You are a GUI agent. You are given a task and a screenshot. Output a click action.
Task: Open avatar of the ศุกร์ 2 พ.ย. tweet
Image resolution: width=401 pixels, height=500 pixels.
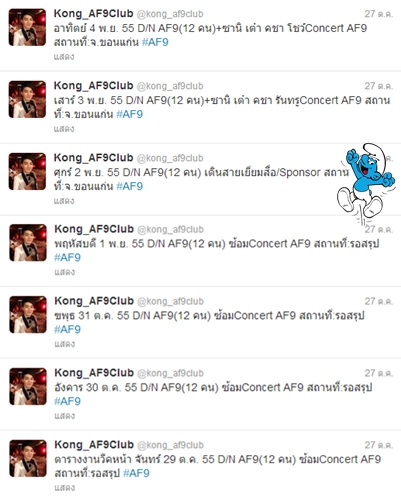tap(27, 171)
